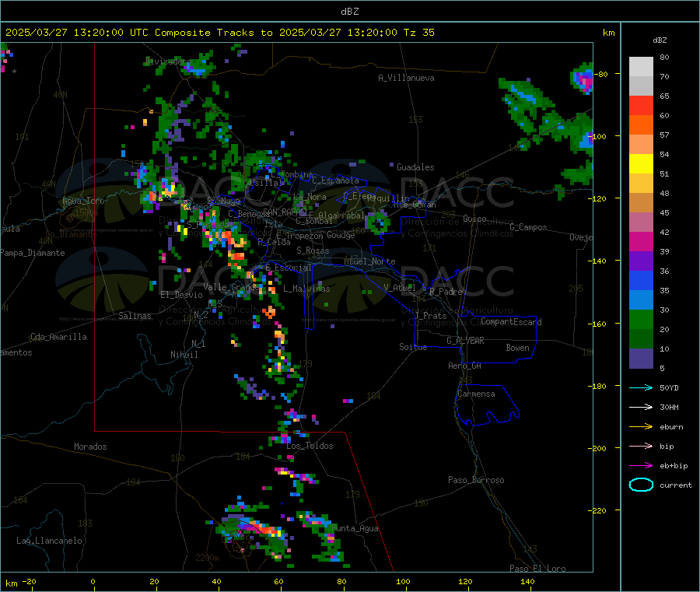Click the Cda_Amarilla map label
Image resolution: width=700 pixels, height=592 pixels.
coord(58,337)
